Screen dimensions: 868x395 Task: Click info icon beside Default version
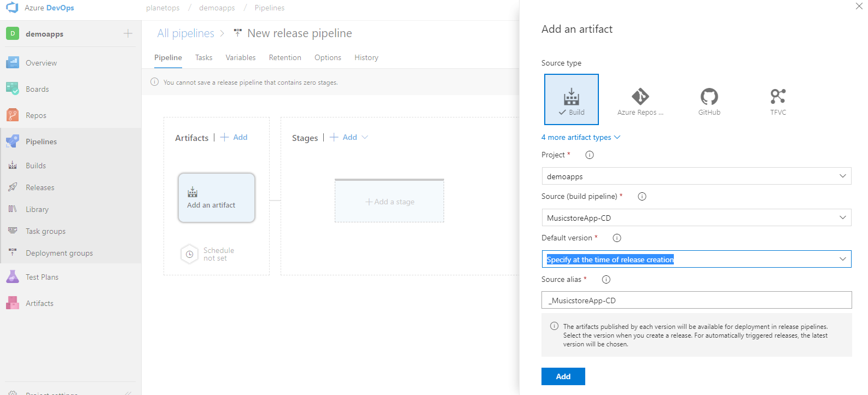click(x=617, y=238)
